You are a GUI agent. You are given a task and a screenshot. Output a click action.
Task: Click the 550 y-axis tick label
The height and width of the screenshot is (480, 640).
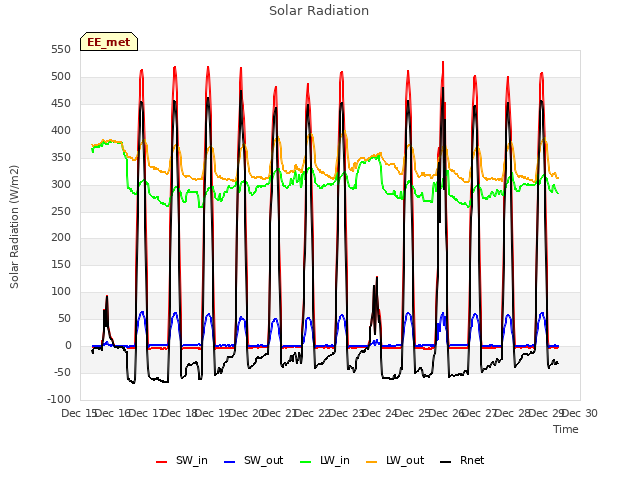[x=61, y=50]
